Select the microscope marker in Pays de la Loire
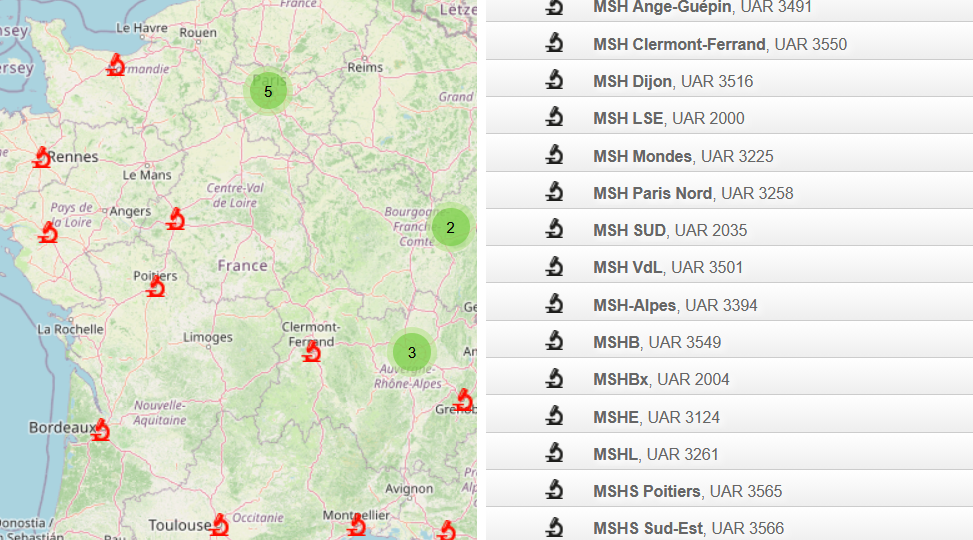Screen dimensions: 973x540 48,232
